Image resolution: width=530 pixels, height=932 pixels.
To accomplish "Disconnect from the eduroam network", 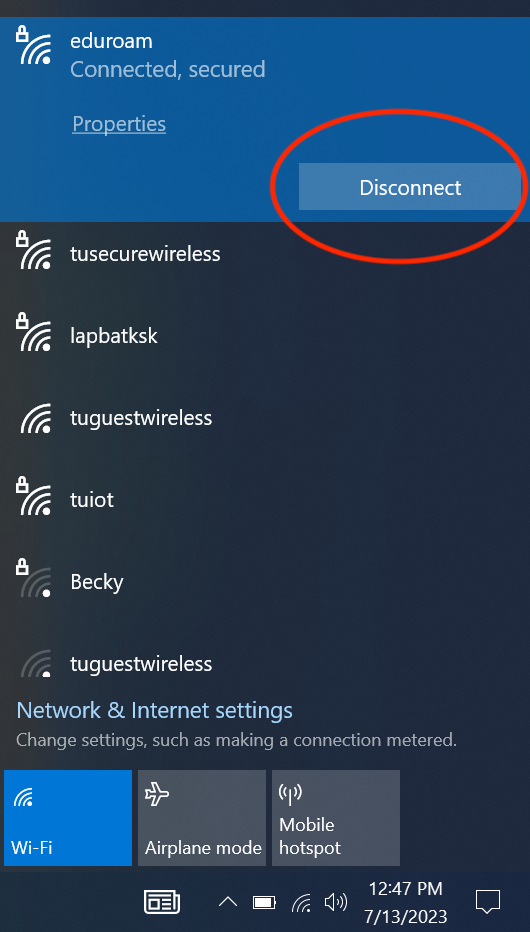I will 409,187.
